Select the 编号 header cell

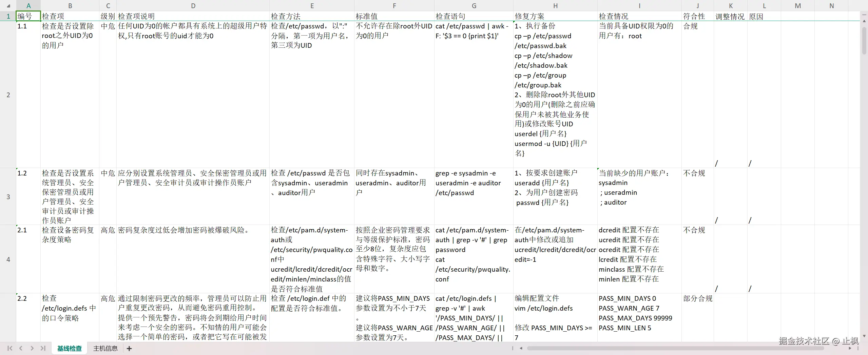28,16
